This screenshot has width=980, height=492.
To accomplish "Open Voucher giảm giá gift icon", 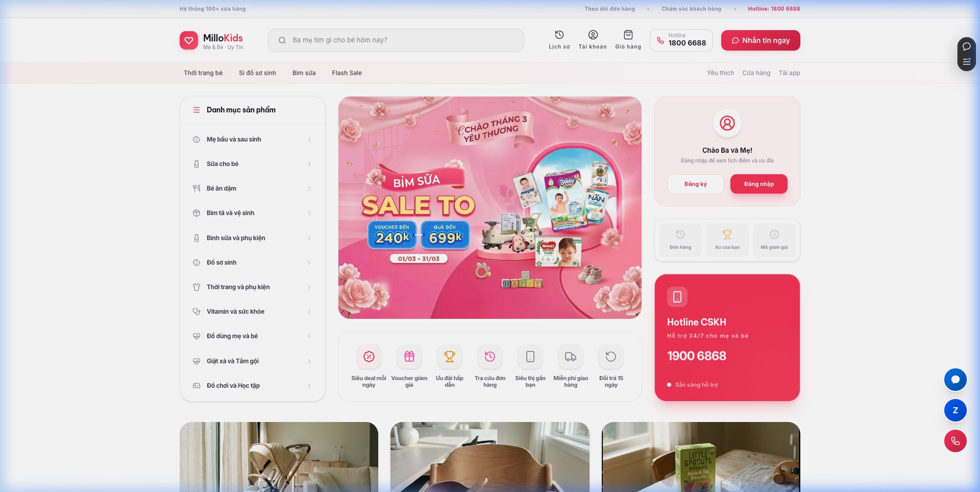I will click(x=409, y=357).
